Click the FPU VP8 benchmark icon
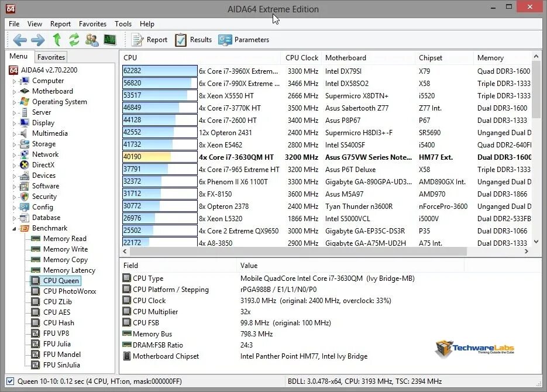The width and height of the screenshot is (547, 392). point(36,333)
